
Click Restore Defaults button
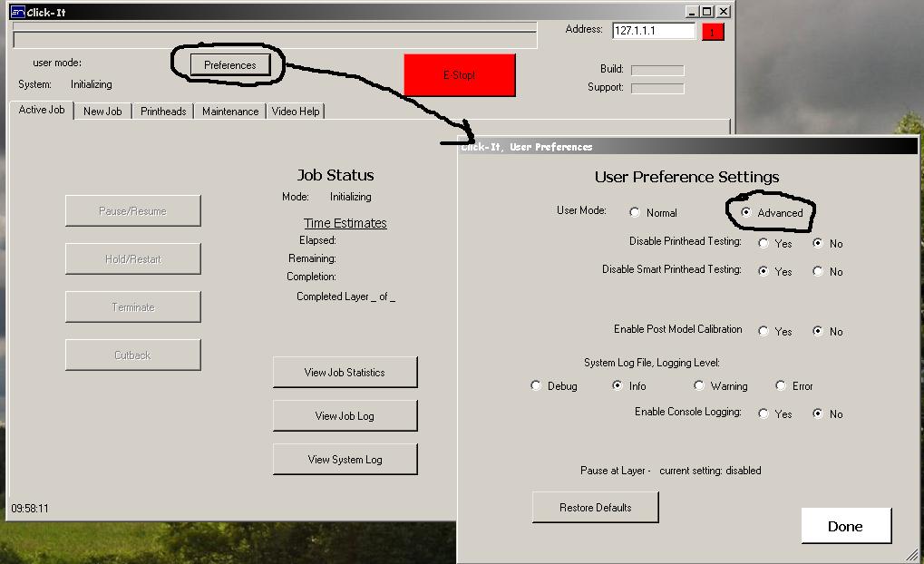point(595,508)
